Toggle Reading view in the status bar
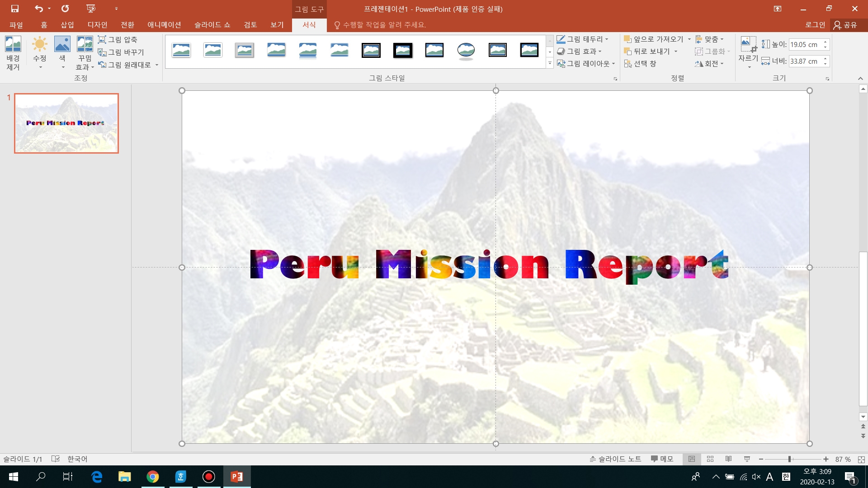868x488 pixels. [x=728, y=459]
